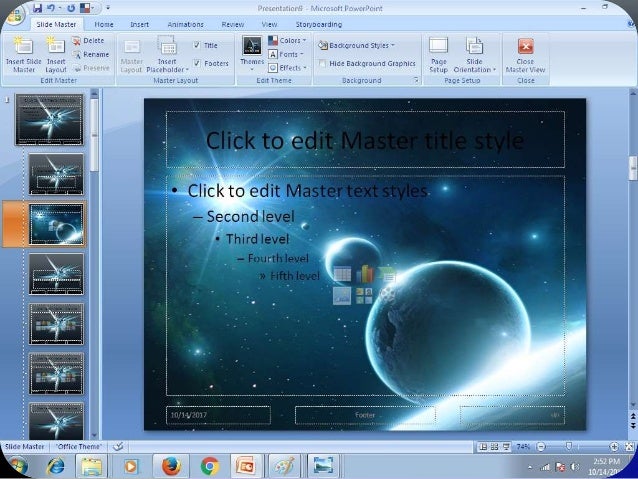Screen dimensions: 638x479
Task: Click thumbnail pane scroll down arrow
Action: pos(94,435)
